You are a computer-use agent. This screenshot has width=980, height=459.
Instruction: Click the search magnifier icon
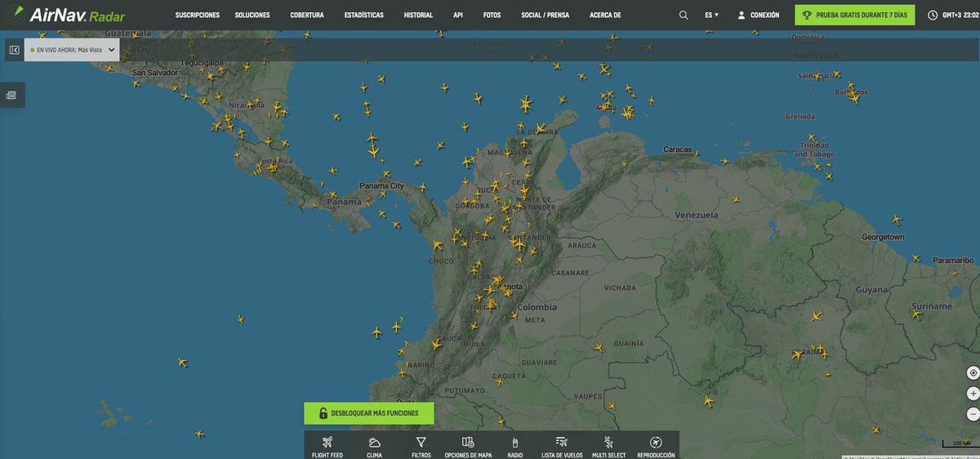(x=684, y=15)
